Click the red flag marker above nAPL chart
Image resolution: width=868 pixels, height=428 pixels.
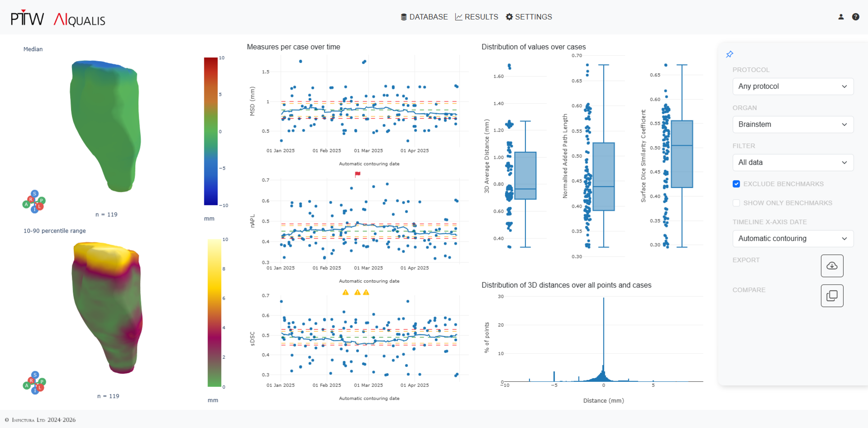pos(358,174)
